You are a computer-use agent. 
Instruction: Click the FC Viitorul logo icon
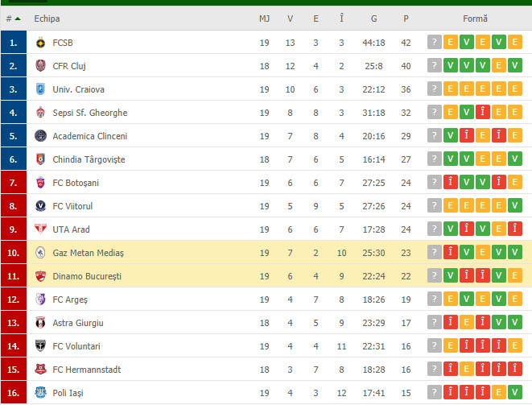pyautogui.click(x=40, y=206)
